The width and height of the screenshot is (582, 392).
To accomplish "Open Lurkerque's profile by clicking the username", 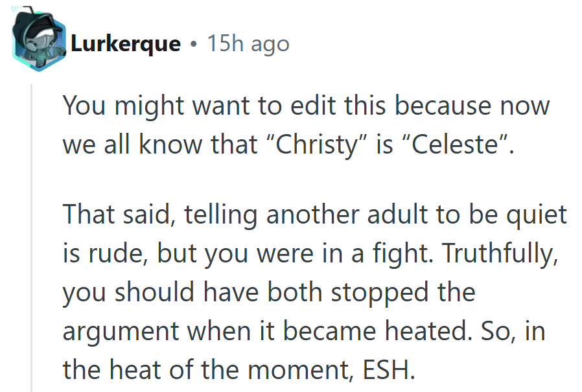I will pyautogui.click(x=125, y=44).
